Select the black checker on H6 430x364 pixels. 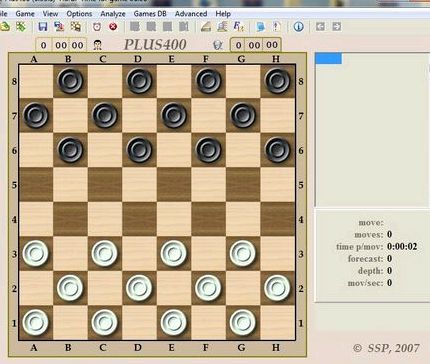277,150
